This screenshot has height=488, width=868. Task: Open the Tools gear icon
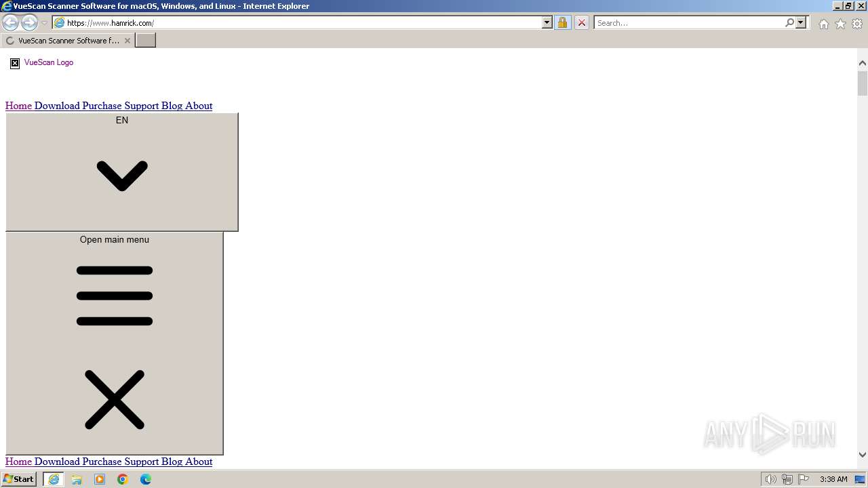(857, 24)
